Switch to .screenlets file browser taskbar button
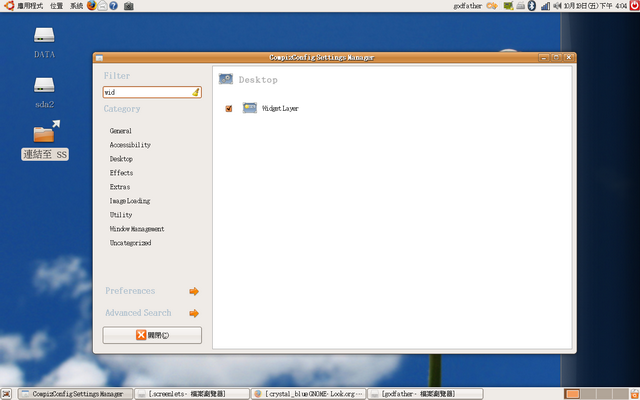640x400 pixels. tap(192, 394)
